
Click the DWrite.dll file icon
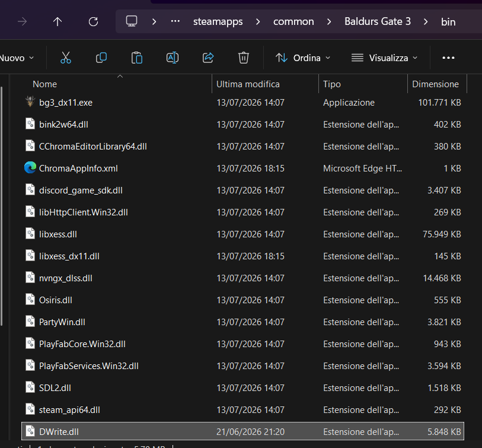point(30,431)
